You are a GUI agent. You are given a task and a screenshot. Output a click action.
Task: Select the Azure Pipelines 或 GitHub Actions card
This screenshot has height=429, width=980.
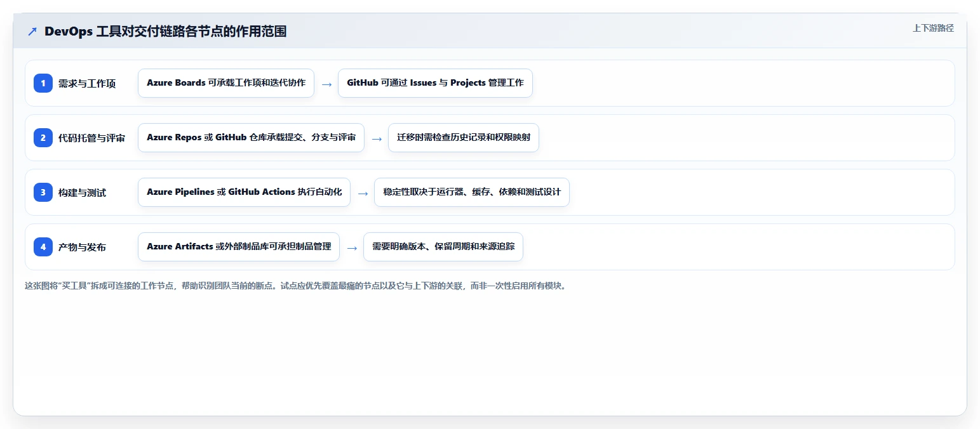[244, 192]
